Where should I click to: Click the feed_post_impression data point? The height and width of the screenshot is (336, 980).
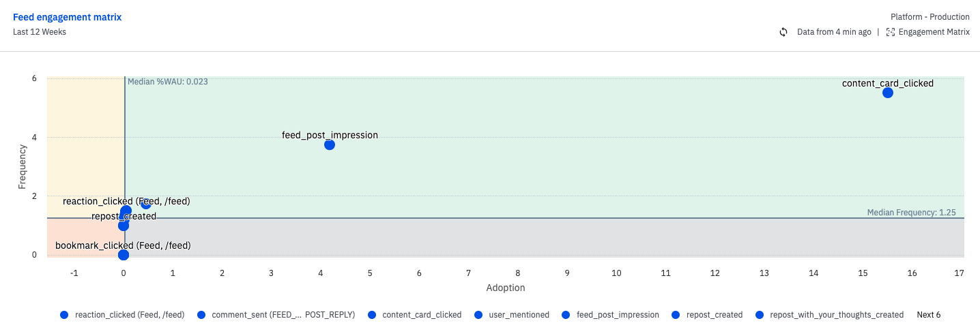point(330,144)
